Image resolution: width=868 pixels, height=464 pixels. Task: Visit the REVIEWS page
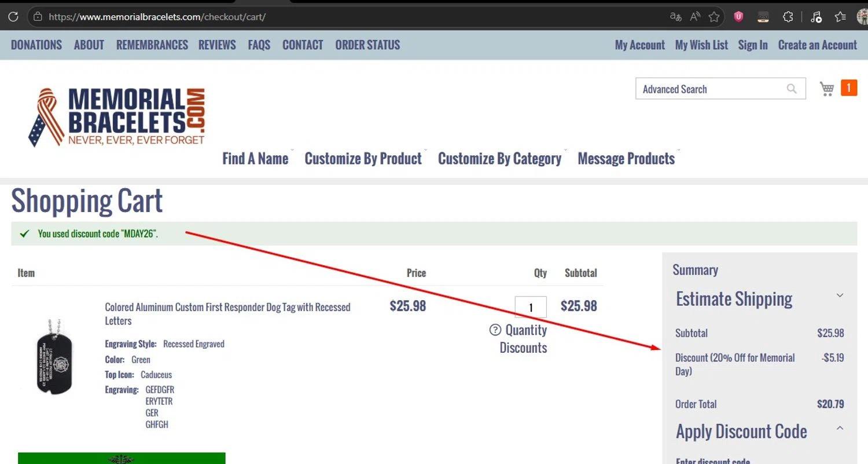(217, 45)
